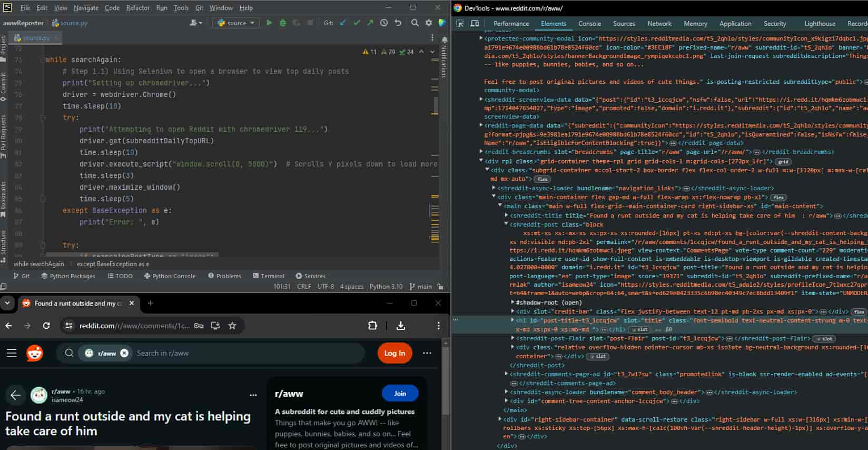Open the Application tab in DevTools

point(735,24)
